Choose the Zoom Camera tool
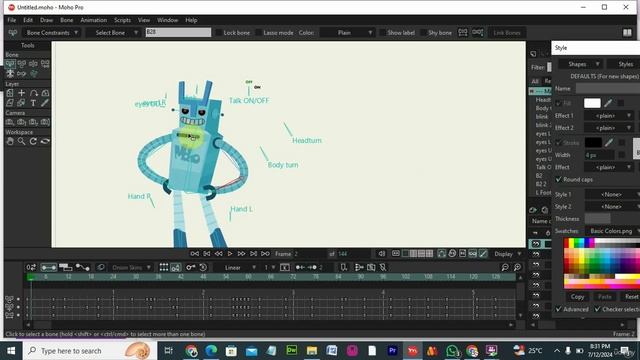The height and width of the screenshot is (360, 640). pyautogui.click(x=22, y=122)
